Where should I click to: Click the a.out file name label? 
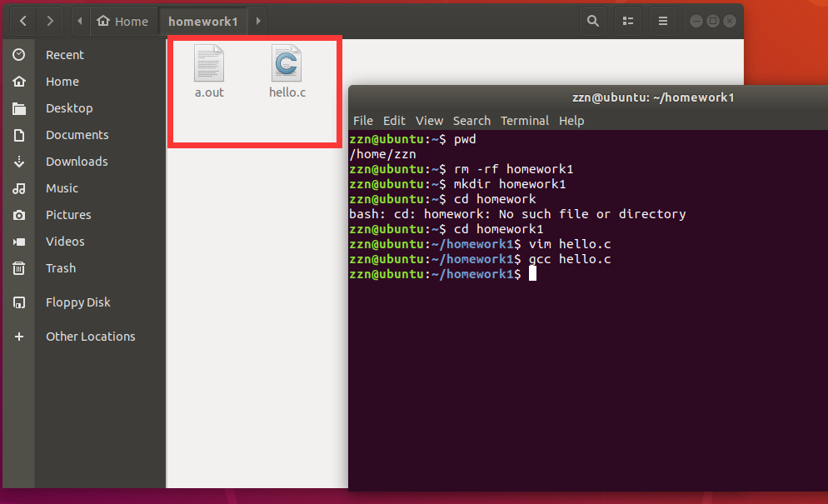[209, 92]
